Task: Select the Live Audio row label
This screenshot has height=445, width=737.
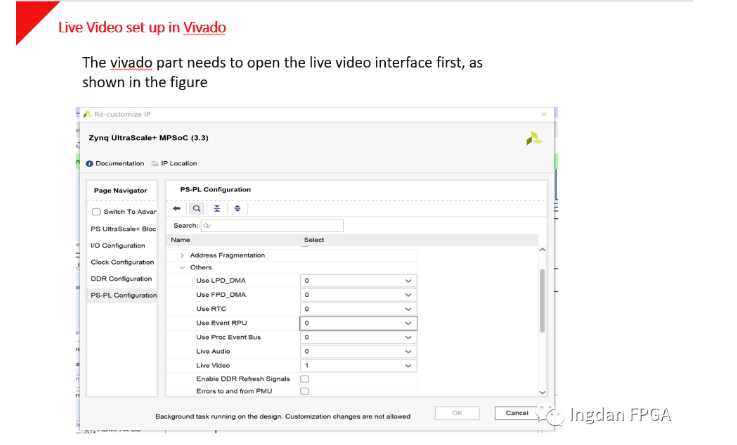Action: pyautogui.click(x=213, y=351)
